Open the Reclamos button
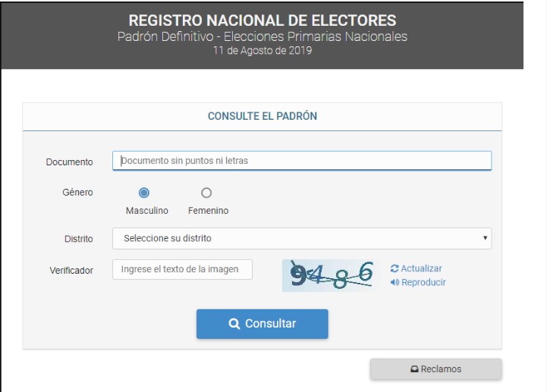The image size is (547, 392). point(436,369)
